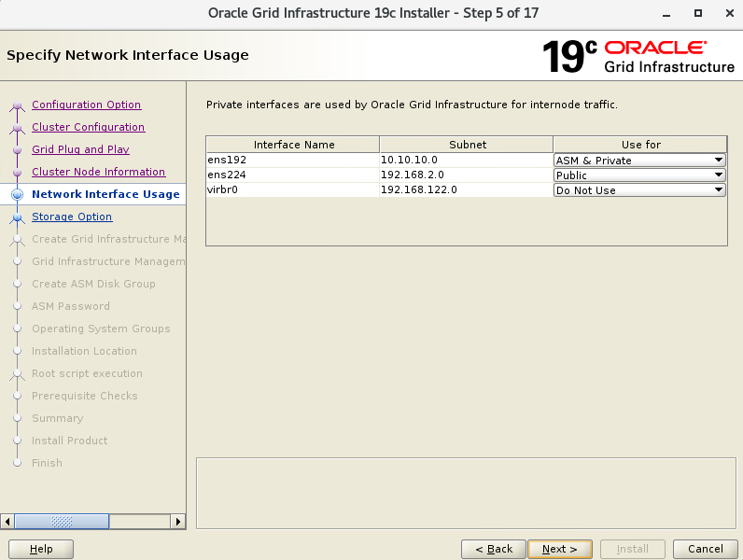Viewport: 743px width, 560px height.
Task: Go to Cluster Node Information step
Action: click(x=98, y=173)
